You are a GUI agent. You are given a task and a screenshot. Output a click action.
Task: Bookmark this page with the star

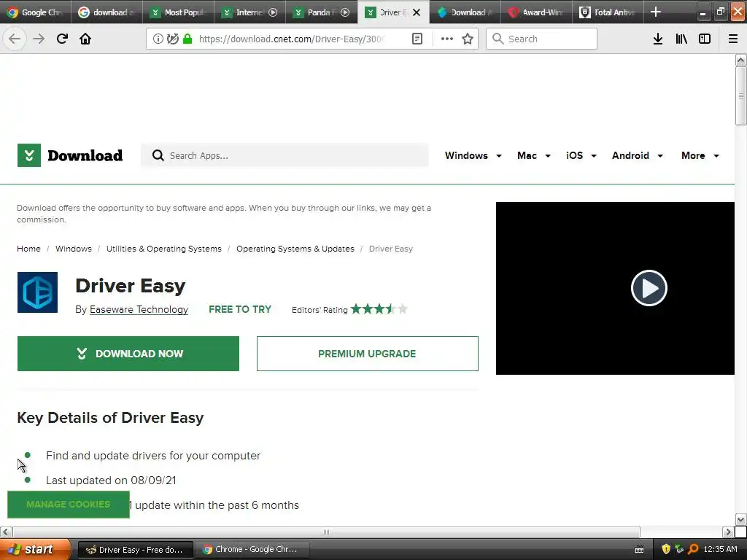(x=468, y=39)
